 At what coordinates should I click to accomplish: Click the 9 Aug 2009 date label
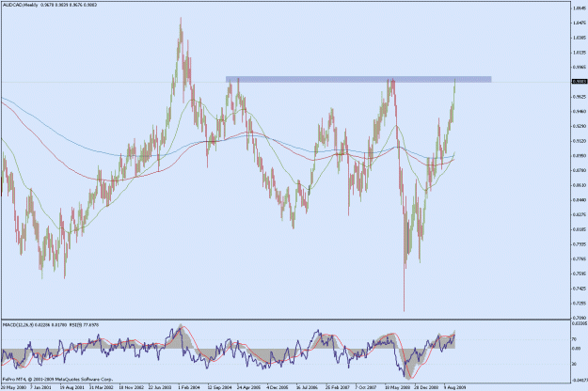(454, 387)
